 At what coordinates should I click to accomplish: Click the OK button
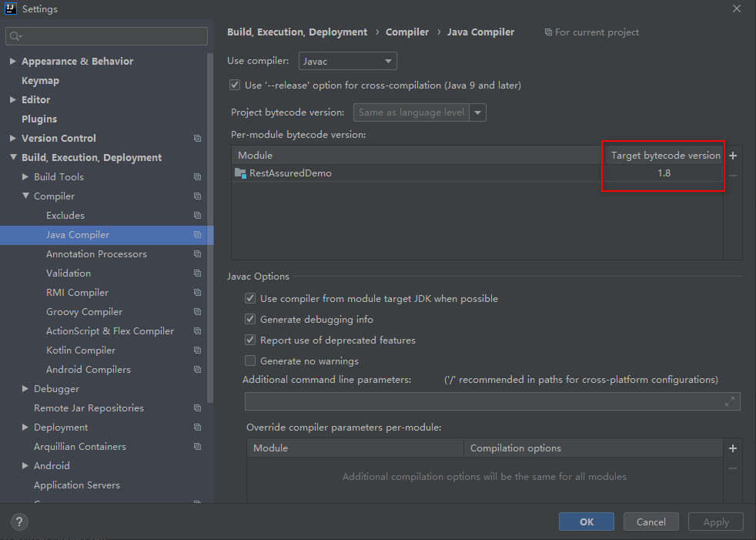pyautogui.click(x=587, y=522)
